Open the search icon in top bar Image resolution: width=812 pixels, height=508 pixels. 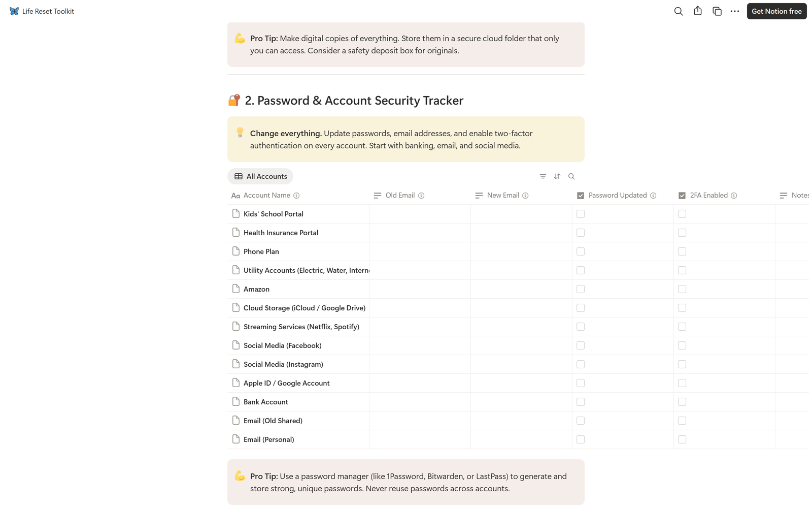pyautogui.click(x=679, y=11)
